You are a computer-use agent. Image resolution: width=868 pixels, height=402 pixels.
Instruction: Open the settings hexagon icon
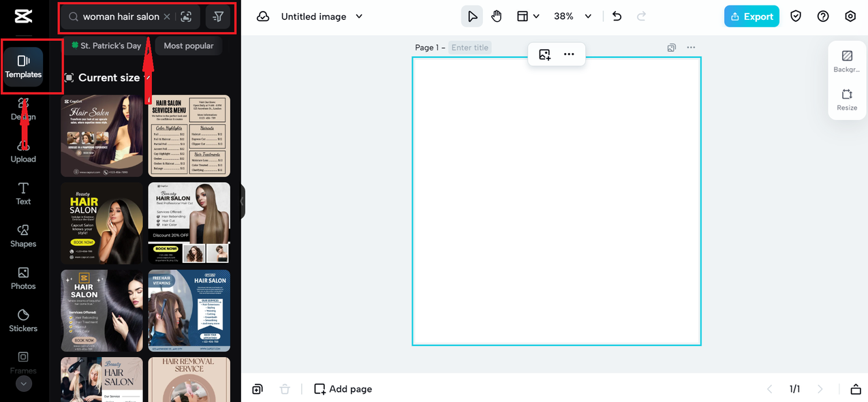point(850,16)
